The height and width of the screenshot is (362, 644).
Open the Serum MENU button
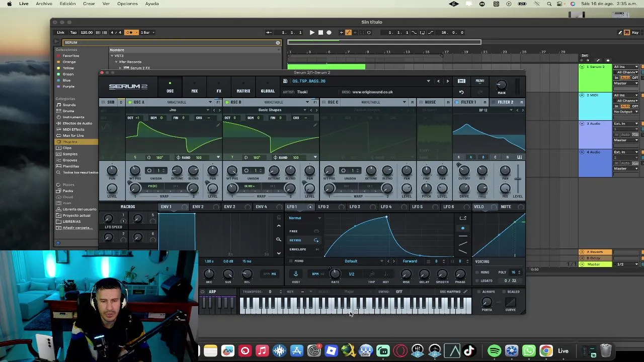tap(480, 81)
